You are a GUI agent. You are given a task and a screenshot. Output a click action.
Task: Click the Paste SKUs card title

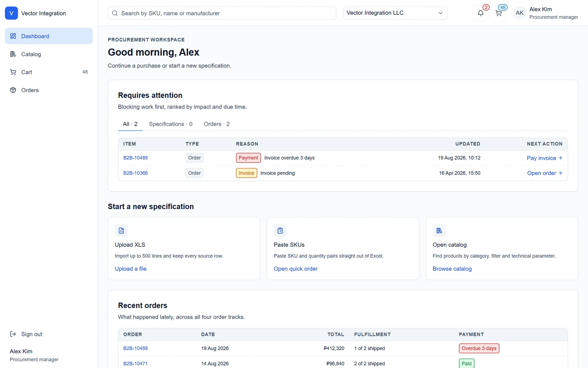[289, 245]
